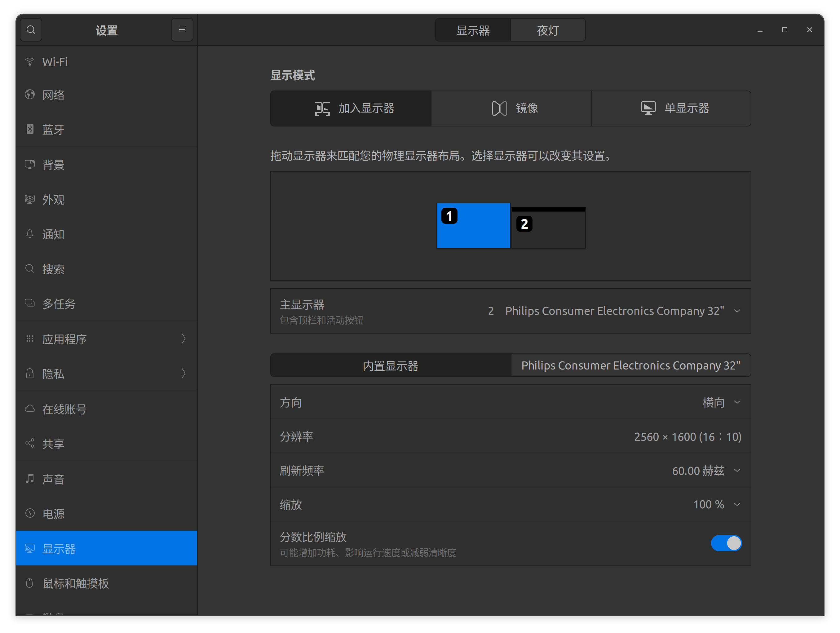This screenshot has width=840, height=633.
Task: Click the grid icon beside 应用程序
Action: coord(30,338)
